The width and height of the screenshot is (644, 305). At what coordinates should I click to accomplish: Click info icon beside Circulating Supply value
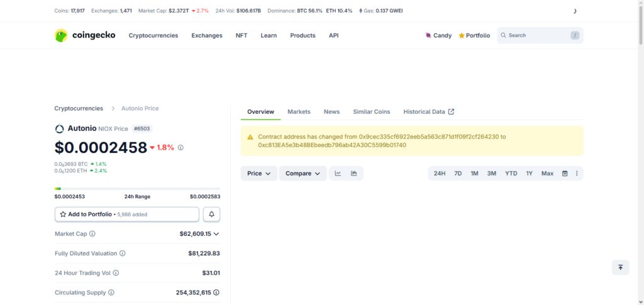pos(216,292)
